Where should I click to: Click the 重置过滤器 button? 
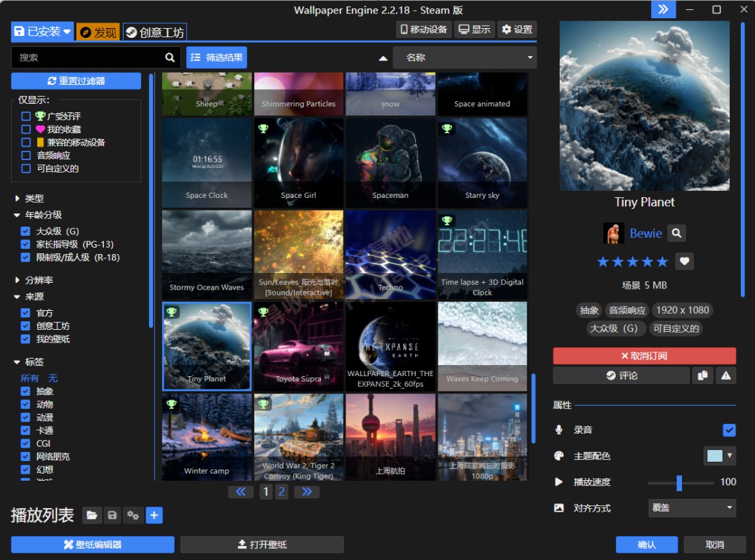(x=76, y=81)
